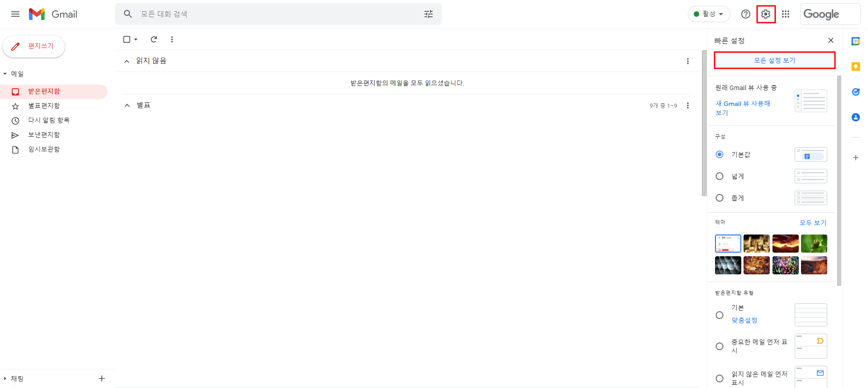The image size is (868, 388).
Task: Open options for 읽지 않음 section
Action: (688, 61)
